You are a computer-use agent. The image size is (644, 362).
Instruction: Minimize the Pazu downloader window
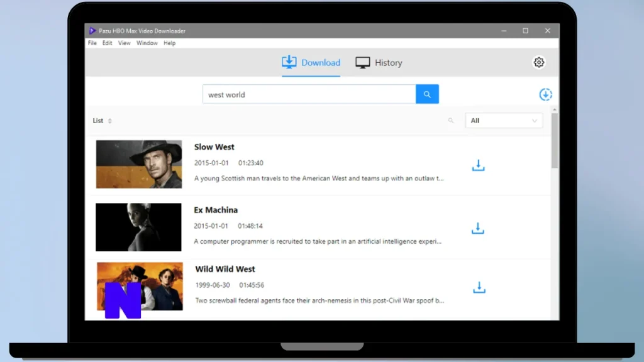pyautogui.click(x=504, y=31)
